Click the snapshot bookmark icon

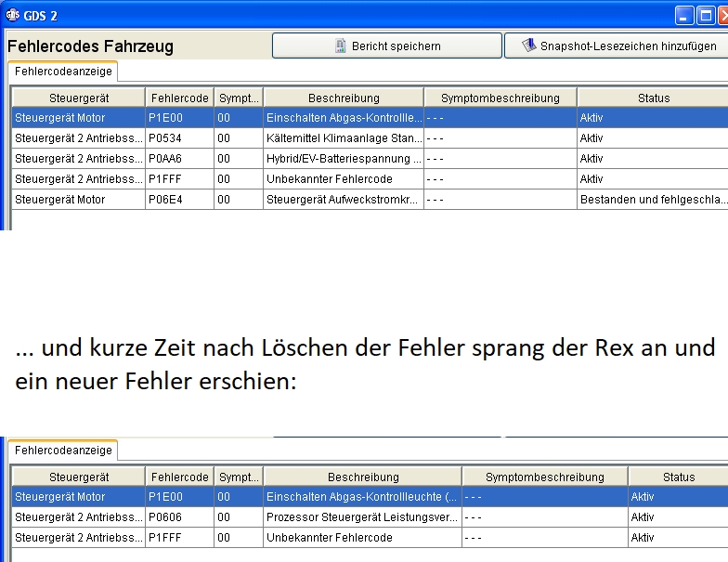coord(528,46)
